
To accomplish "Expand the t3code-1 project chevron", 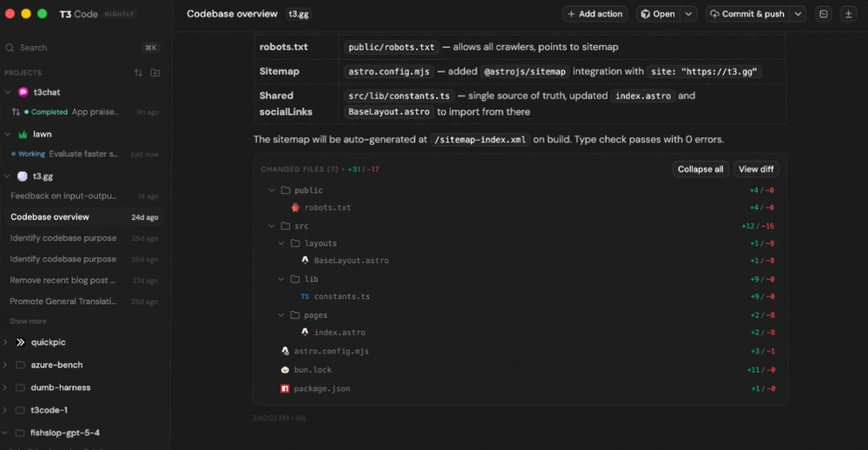I will (x=5, y=411).
